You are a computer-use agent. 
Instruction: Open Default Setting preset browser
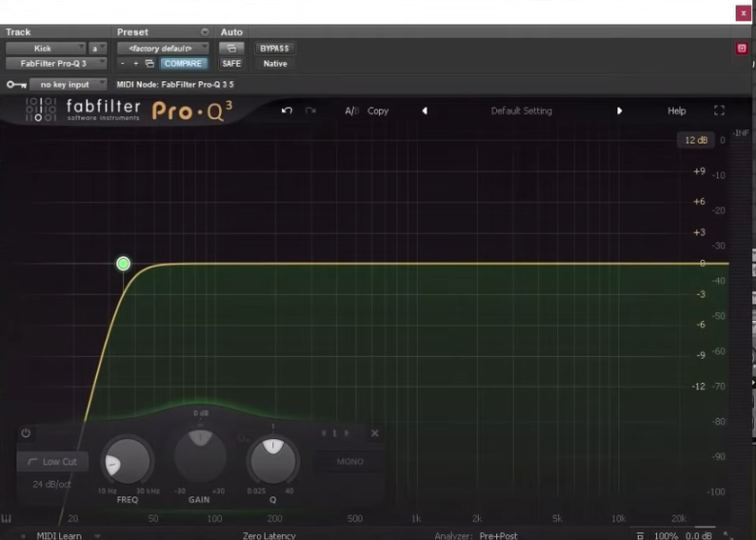coord(521,111)
